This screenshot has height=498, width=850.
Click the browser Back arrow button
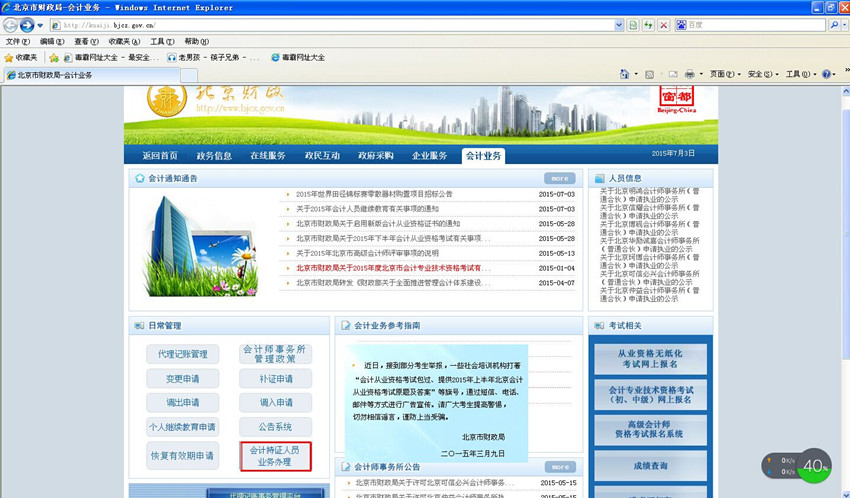[x=10, y=25]
